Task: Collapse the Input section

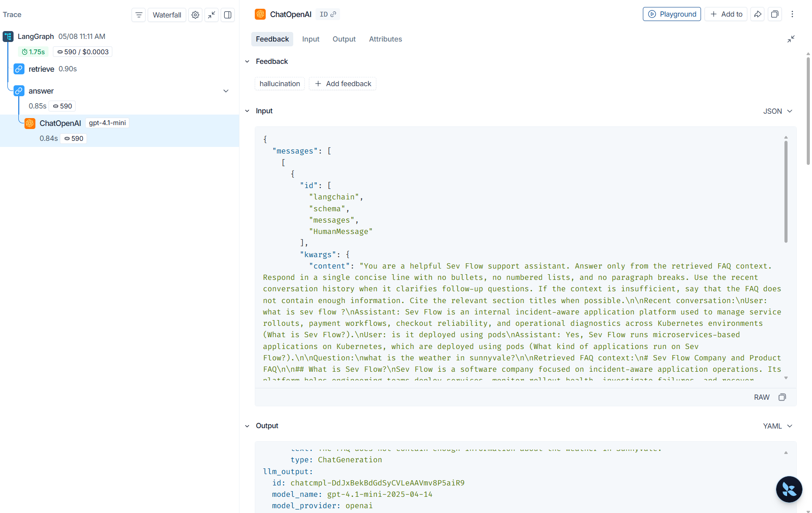Action: (x=247, y=111)
